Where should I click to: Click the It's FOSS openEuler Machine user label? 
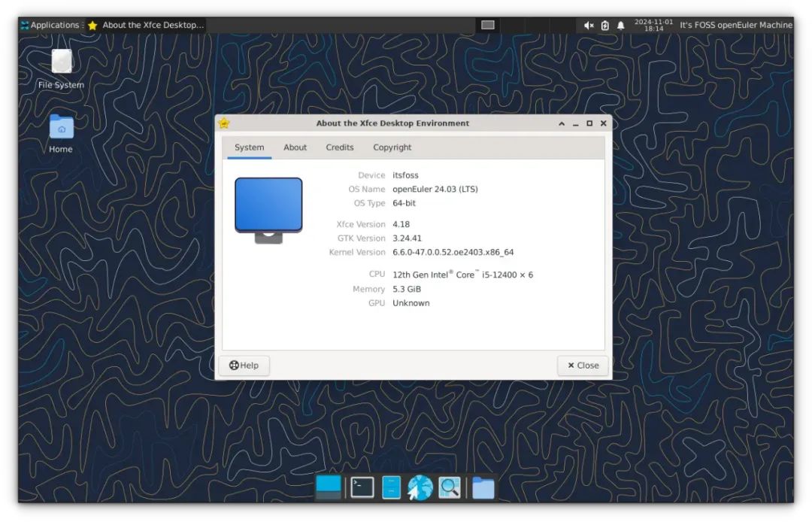click(735, 25)
